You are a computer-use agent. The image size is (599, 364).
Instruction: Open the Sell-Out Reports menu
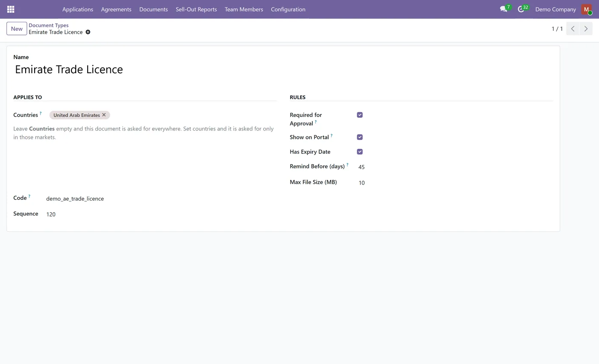tap(196, 9)
